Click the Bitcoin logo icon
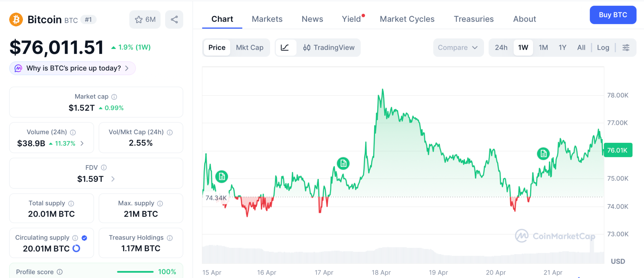The image size is (644, 278). coord(16,19)
